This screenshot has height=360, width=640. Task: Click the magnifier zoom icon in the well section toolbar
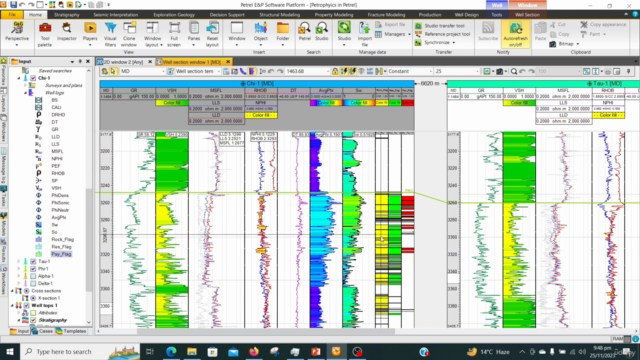coord(514,71)
